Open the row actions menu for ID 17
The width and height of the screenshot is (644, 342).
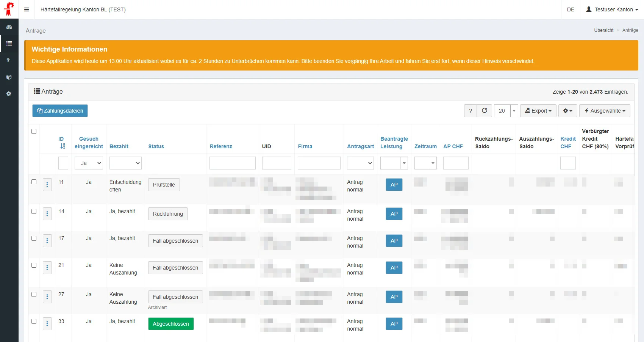47,241
